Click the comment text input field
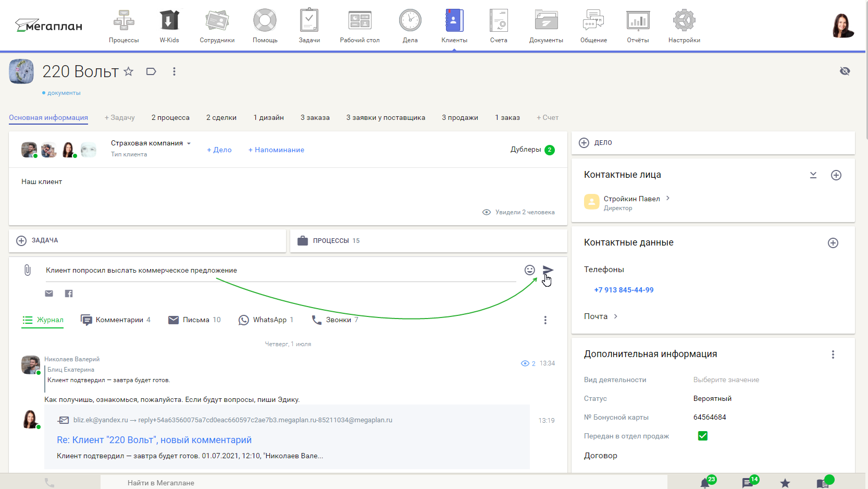 pos(280,270)
